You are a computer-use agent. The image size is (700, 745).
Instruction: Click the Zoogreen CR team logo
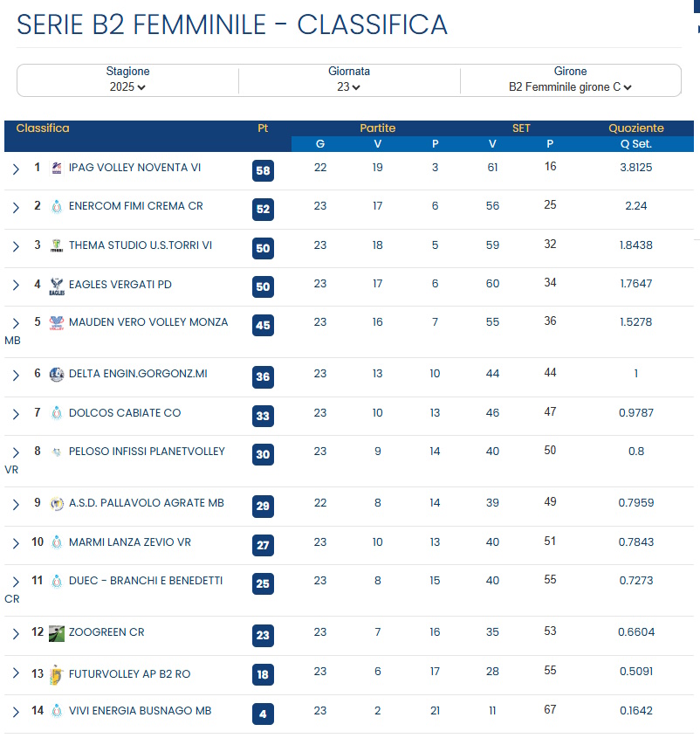point(57,633)
